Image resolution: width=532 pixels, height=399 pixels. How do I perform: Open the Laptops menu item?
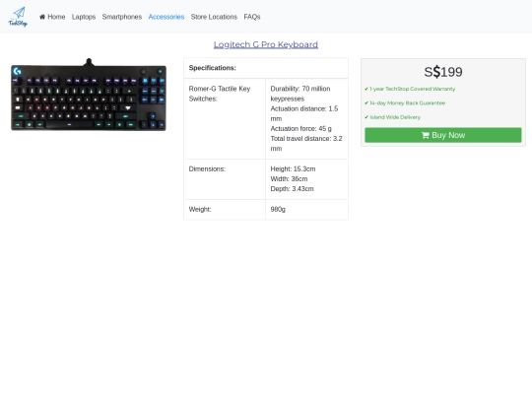coord(84,17)
